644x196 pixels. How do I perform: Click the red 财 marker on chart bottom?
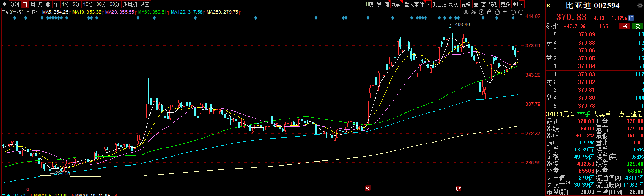pos(458,189)
